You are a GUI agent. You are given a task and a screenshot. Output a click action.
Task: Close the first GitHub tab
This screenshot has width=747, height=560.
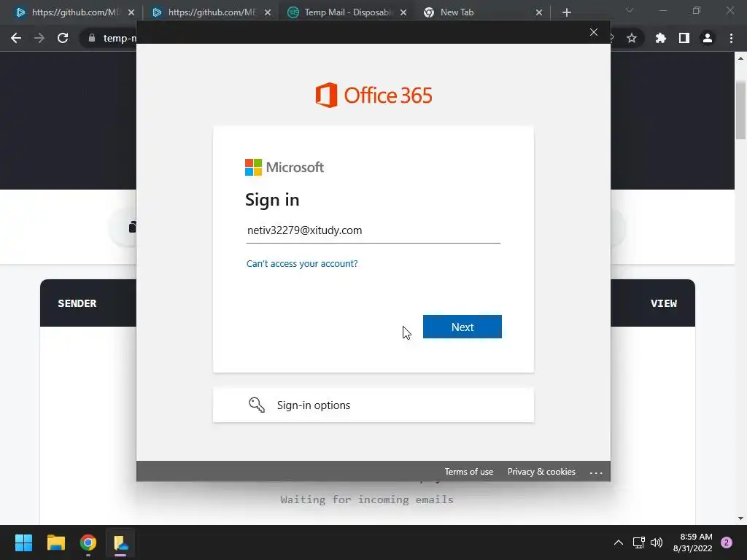131,12
